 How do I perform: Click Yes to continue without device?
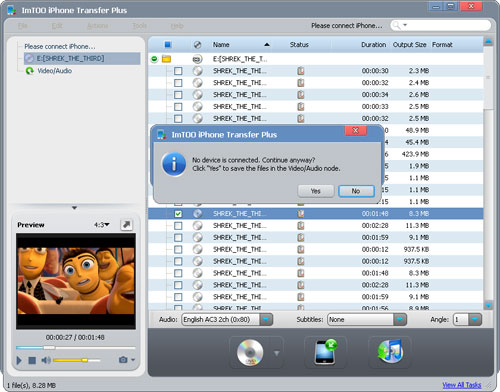[315, 191]
